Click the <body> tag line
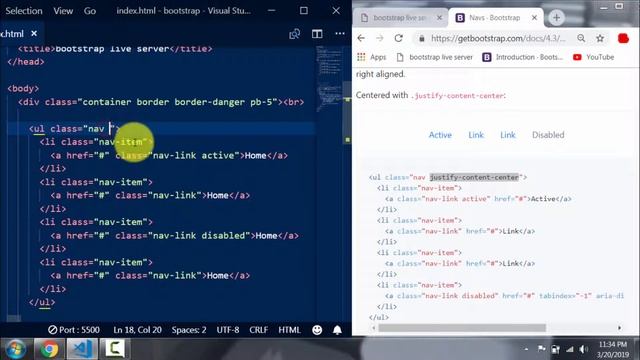640x360 pixels. click(x=23, y=89)
